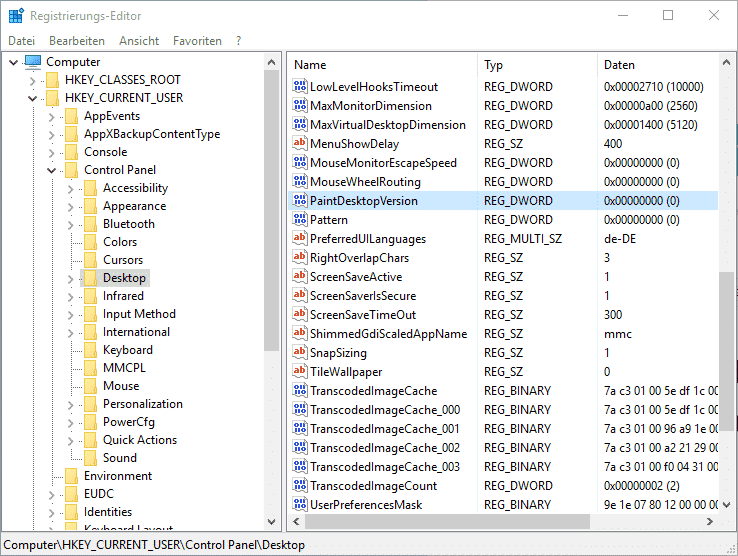Click the folder icon of HKEY_CLASSES_ROOT
The image size is (738, 556).
(x=52, y=80)
